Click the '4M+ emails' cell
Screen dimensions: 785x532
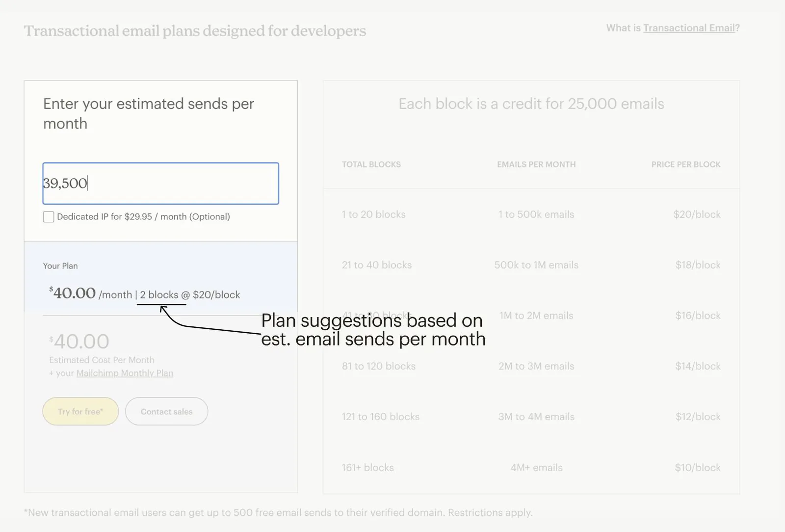tap(536, 468)
